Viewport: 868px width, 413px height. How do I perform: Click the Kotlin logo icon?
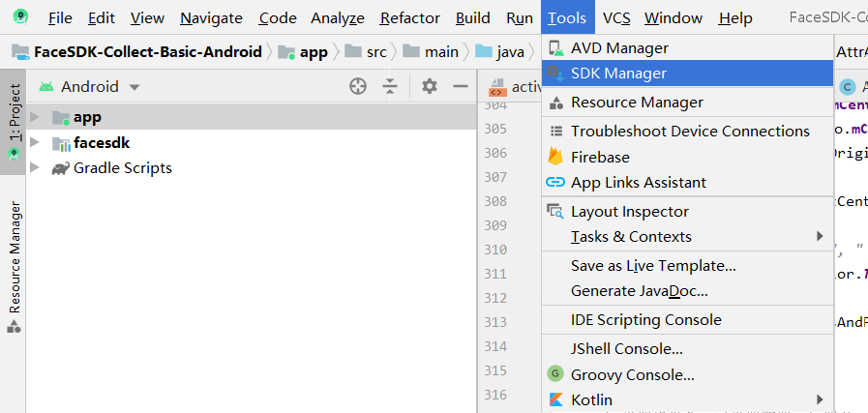(555, 399)
